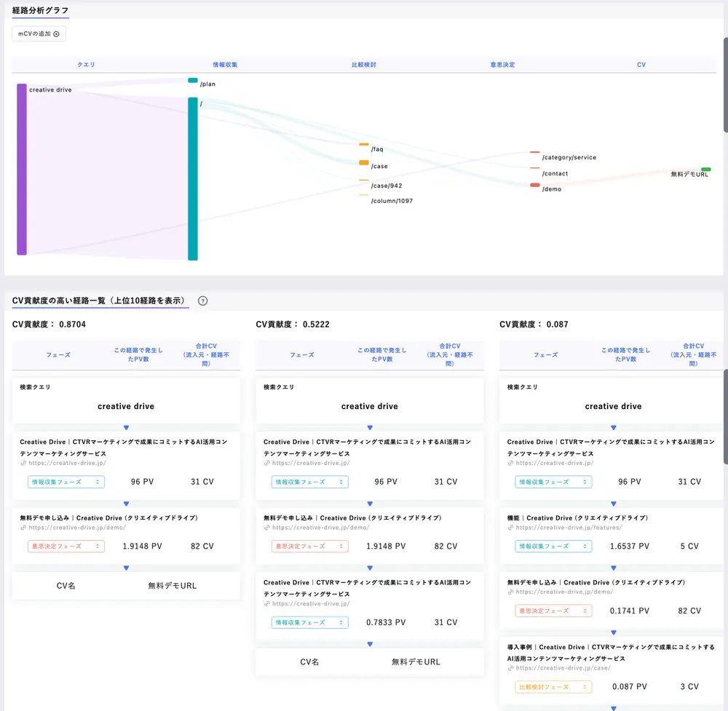This screenshot has height=711, width=728.
Task: Click link icon before case URL
Action: [510, 668]
